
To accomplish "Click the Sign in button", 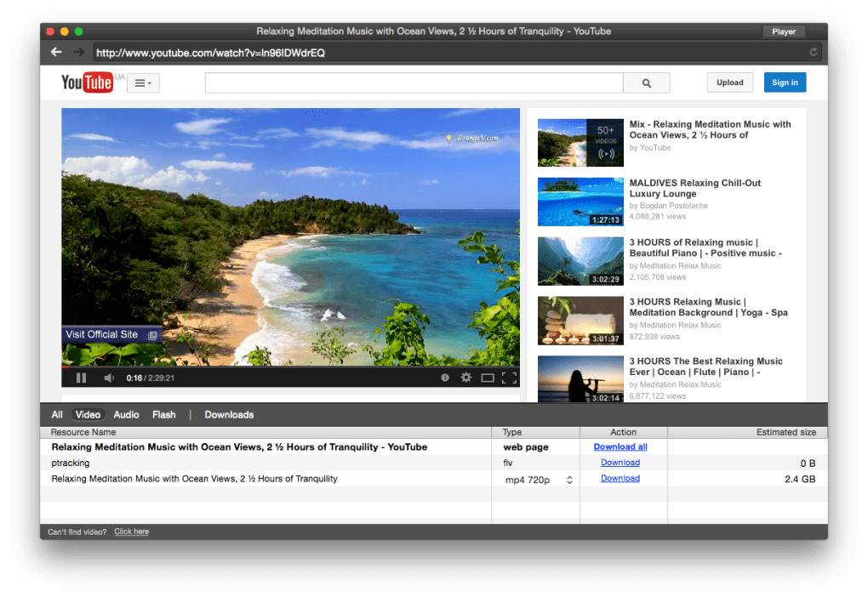I will (x=785, y=82).
